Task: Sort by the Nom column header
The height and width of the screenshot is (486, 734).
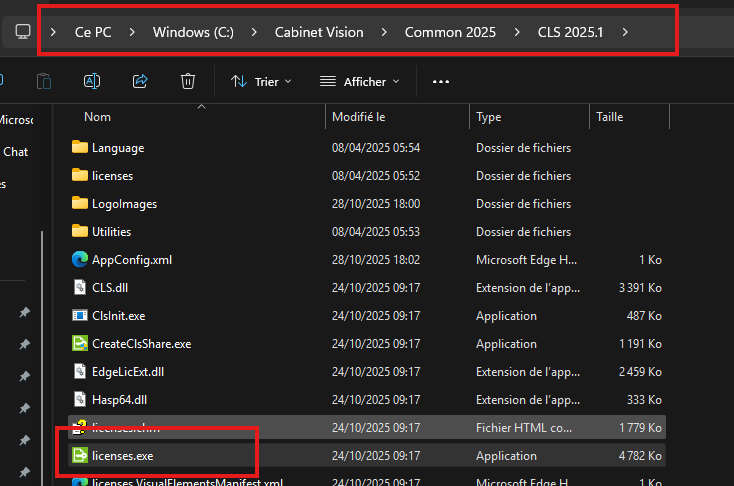Action: (98, 117)
